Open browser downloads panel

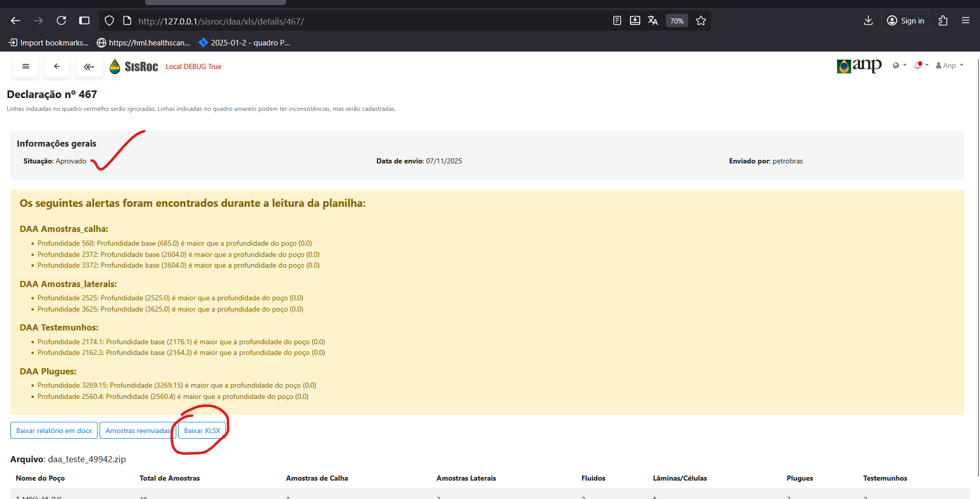tap(868, 21)
